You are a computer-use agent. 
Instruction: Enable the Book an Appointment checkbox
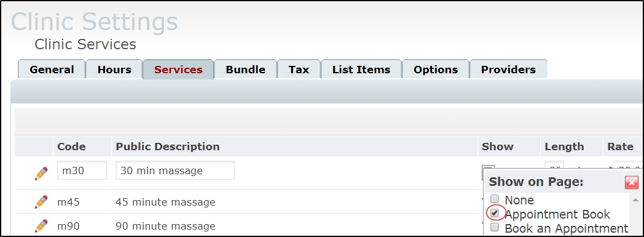495,227
